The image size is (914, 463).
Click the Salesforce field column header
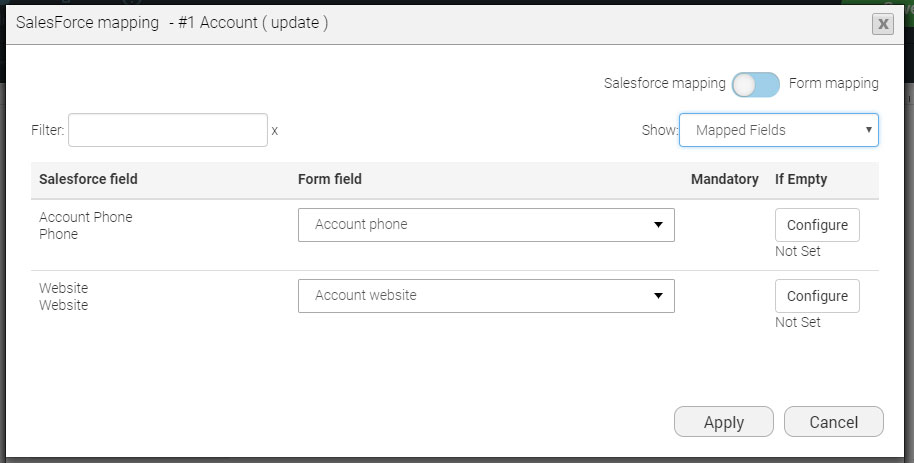(x=88, y=179)
